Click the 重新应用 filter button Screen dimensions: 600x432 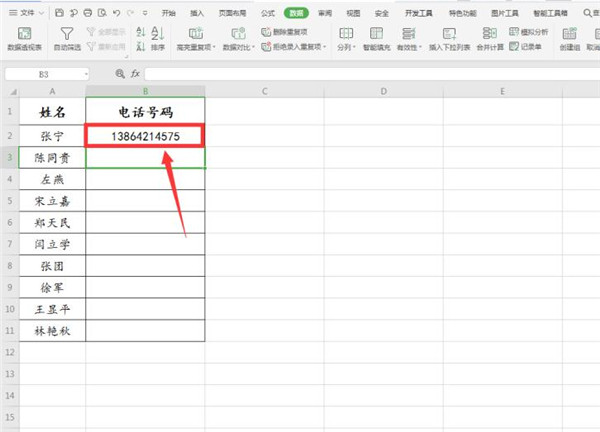coord(106,47)
